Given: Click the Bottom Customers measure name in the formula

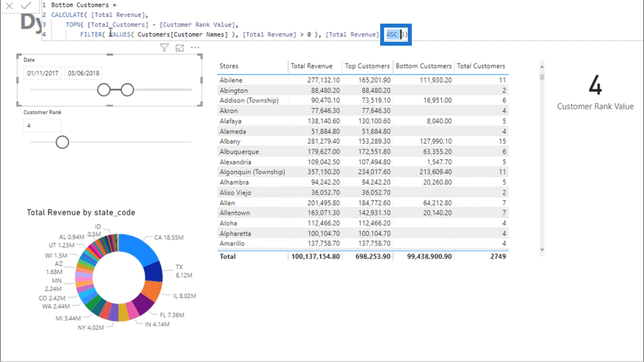Looking at the screenshot, I should coord(80,5).
